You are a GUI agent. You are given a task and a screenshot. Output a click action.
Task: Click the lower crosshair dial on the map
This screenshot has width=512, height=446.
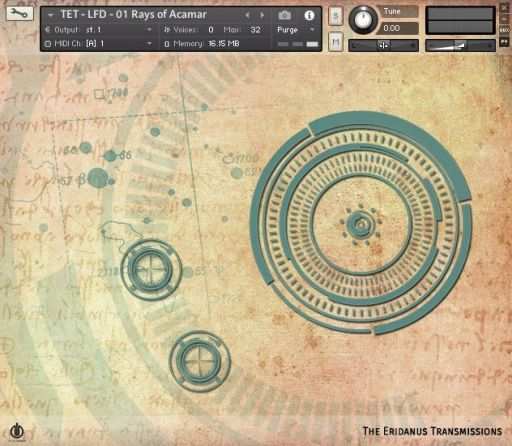tap(200, 361)
